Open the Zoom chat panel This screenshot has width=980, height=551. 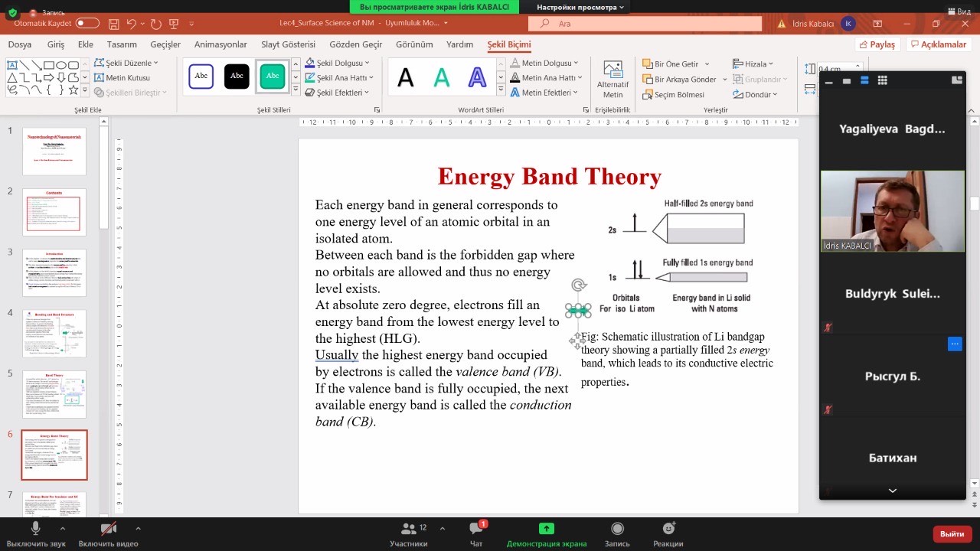pos(476,529)
